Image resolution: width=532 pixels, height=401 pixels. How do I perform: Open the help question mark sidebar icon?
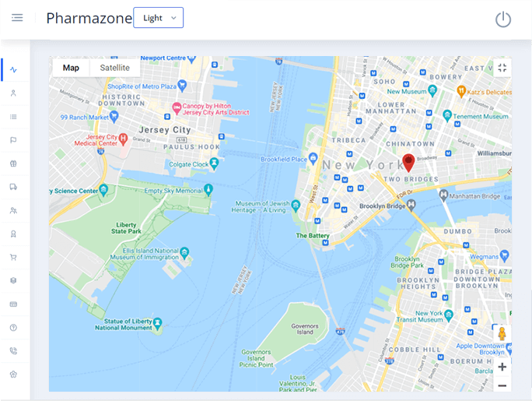point(13,328)
